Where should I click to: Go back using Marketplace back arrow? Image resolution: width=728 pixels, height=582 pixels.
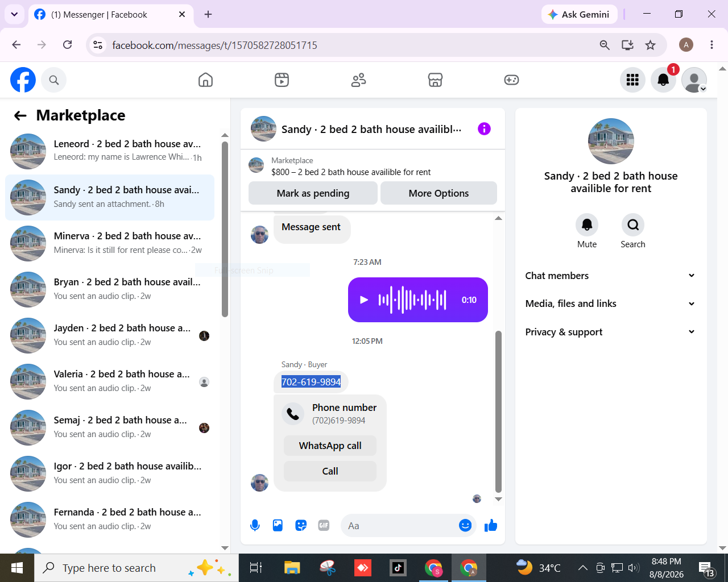(x=20, y=116)
